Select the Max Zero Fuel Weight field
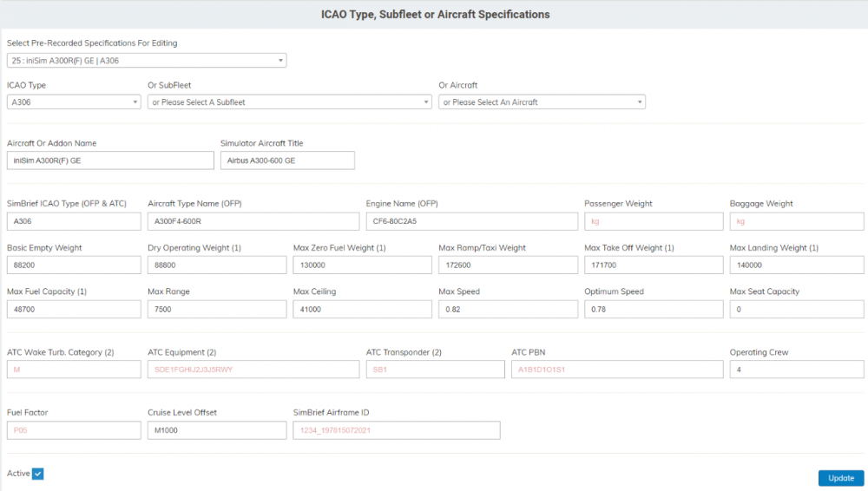Image resolution: width=868 pixels, height=491 pixels. (x=362, y=265)
